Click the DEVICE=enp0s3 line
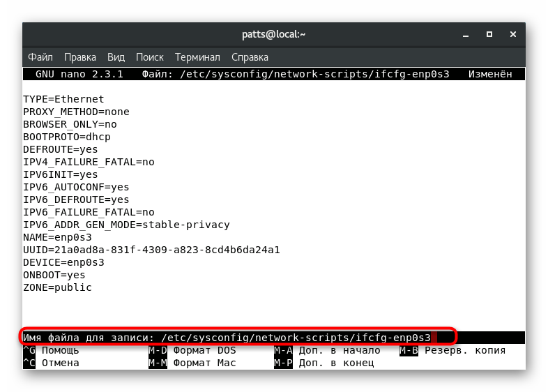The height and width of the screenshot is (392, 548). [63, 263]
